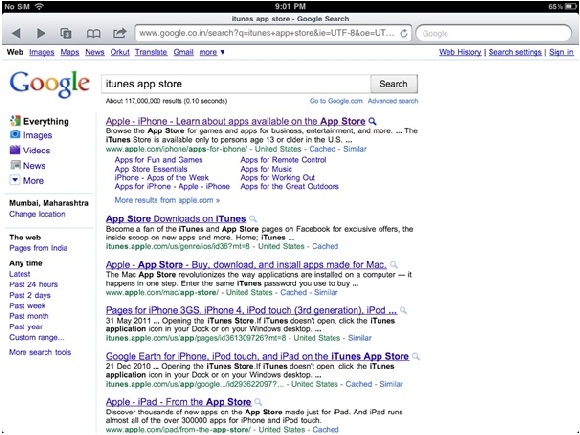Open Web History link
The width and height of the screenshot is (580, 435).
pos(460,52)
